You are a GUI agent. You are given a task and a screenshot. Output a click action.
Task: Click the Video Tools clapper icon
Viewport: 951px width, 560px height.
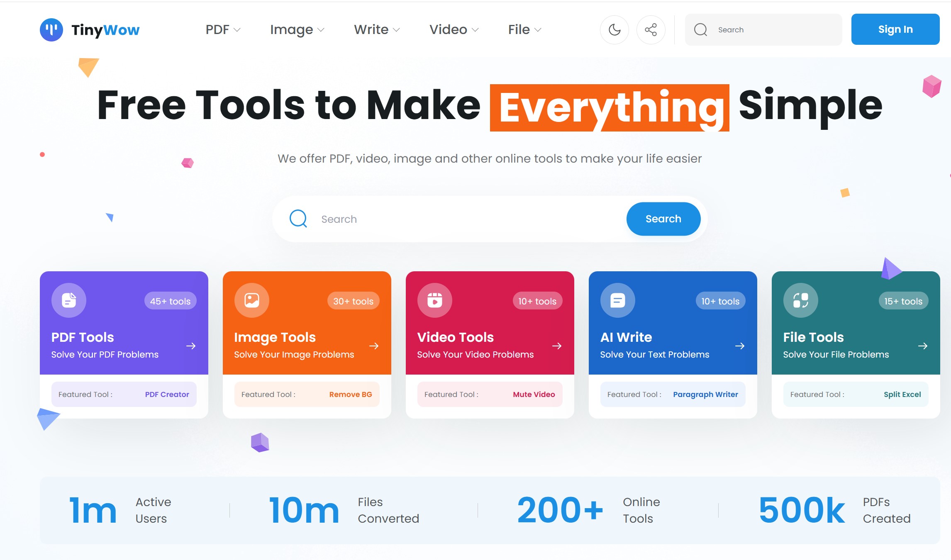coord(435,300)
